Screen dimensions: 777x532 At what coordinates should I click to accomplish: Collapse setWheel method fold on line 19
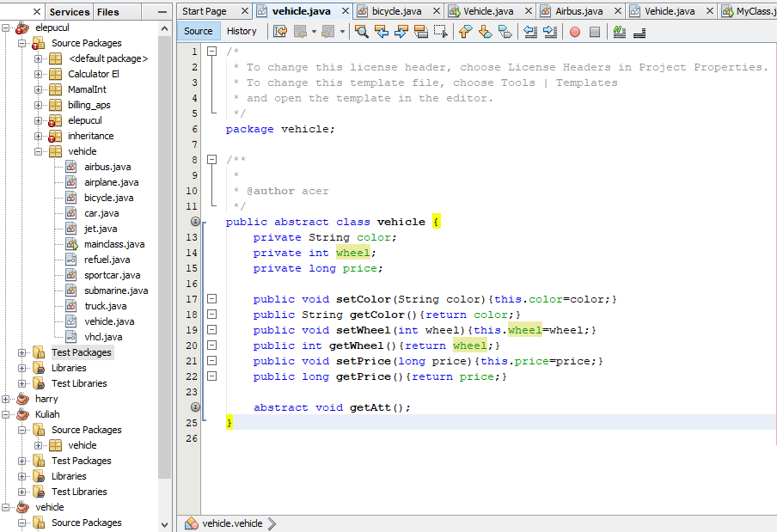pos(211,329)
